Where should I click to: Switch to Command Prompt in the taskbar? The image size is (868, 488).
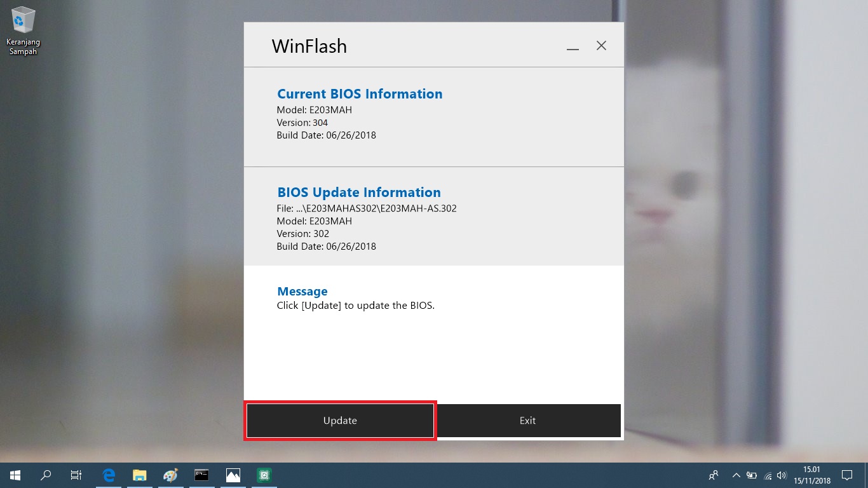(x=201, y=475)
